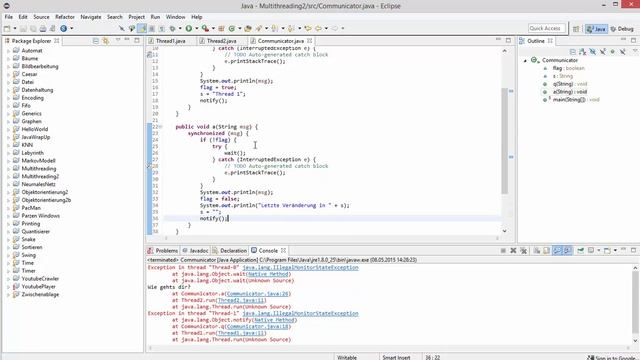Open the Open Console dropdown arrow
The image size is (640, 360).
pyautogui.click(x=615, y=251)
